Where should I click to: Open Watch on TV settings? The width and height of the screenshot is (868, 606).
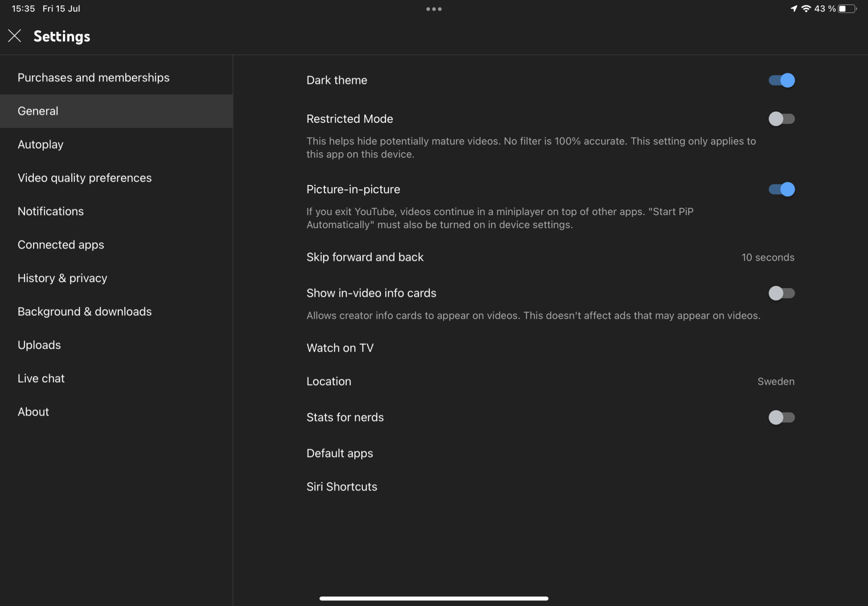pos(340,348)
